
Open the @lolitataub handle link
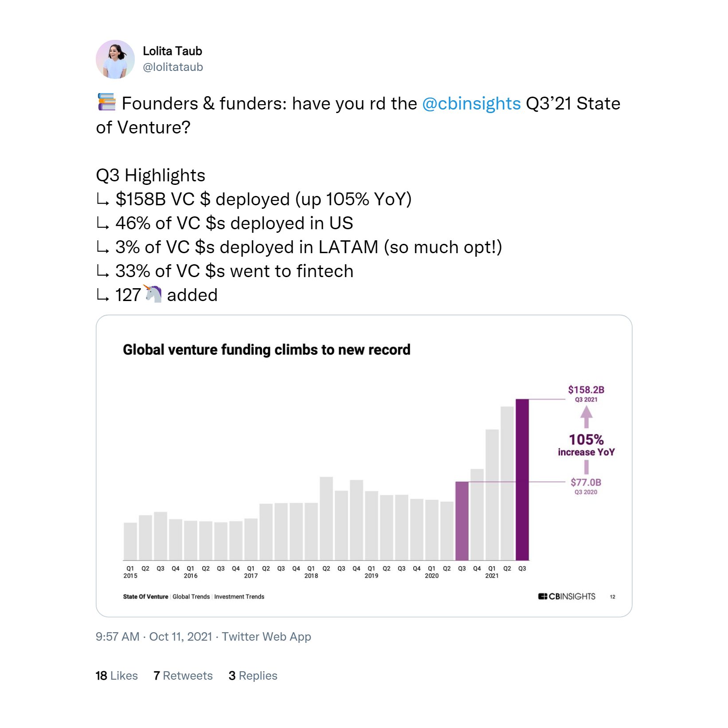173,67
